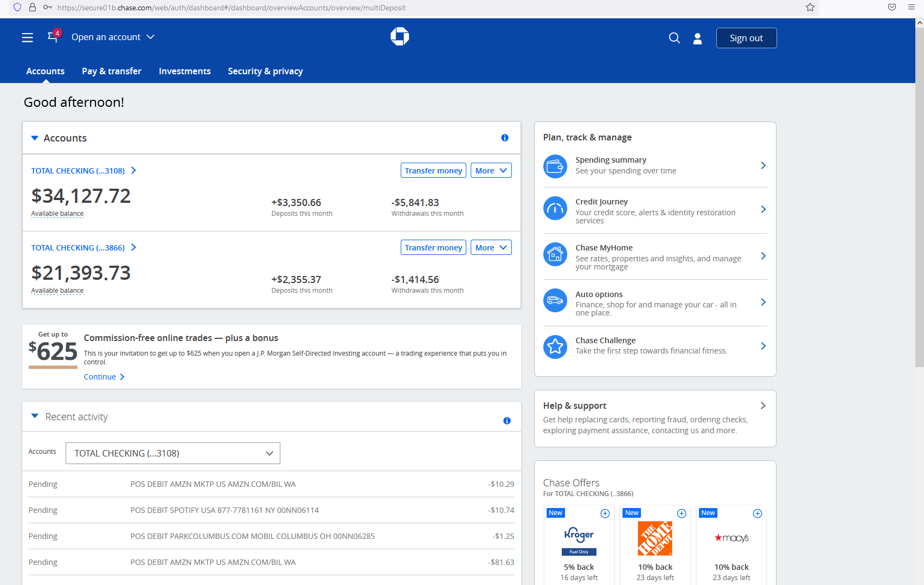Click the Spending summary title
924x585 pixels.
click(611, 160)
